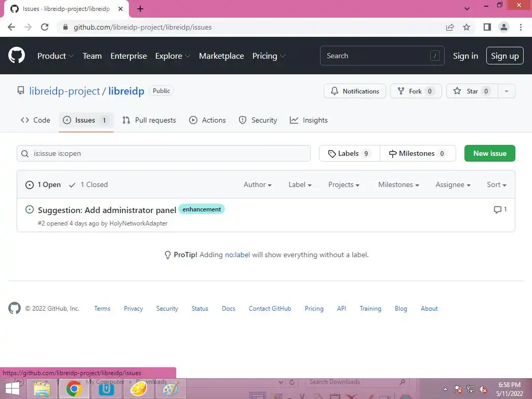
Task: Close the Issues browser tab
Action: (121, 9)
